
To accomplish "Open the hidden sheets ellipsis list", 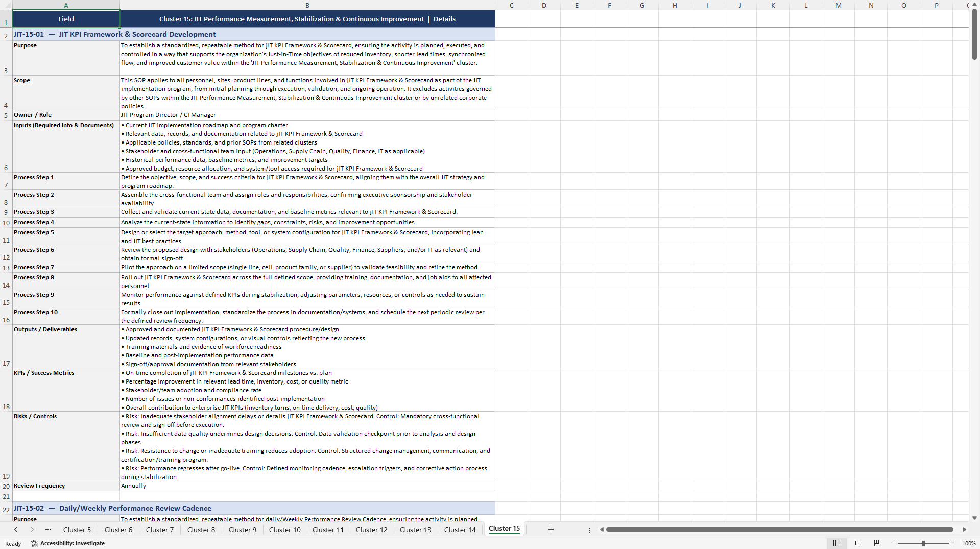I will click(48, 530).
